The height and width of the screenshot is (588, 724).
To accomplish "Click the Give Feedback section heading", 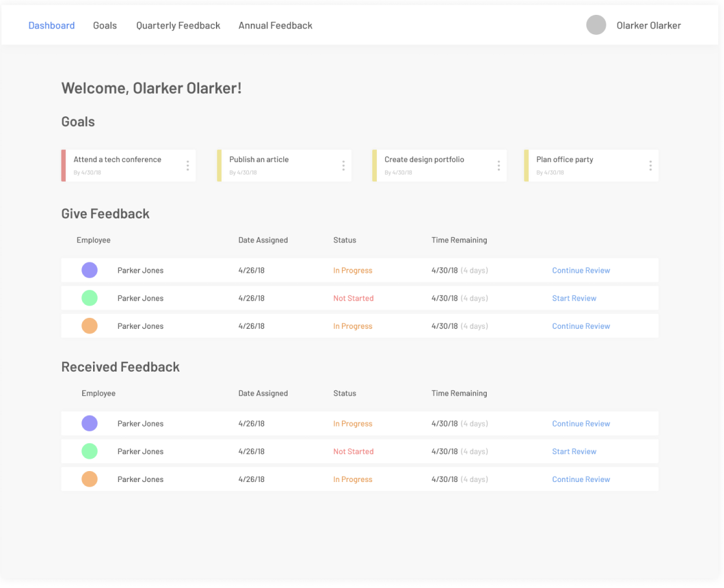I will pyautogui.click(x=105, y=214).
